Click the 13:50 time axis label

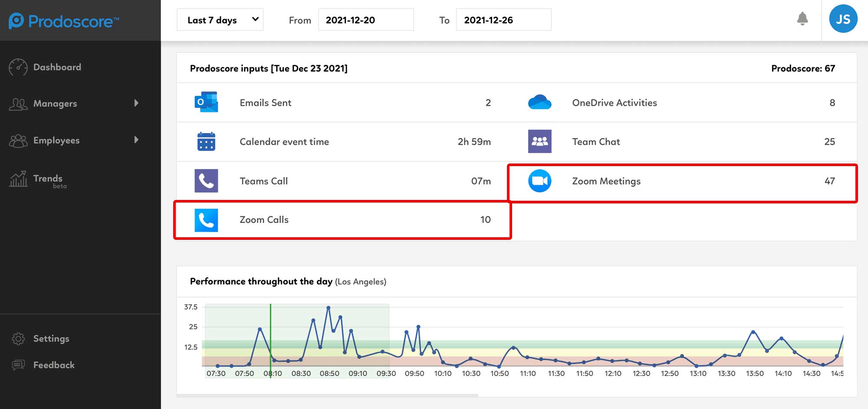click(755, 373)
